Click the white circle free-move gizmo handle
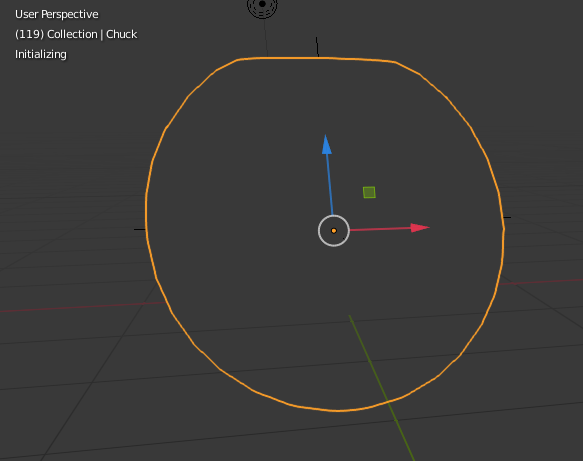This screenshot has width=583, height=461. [334, 230]
